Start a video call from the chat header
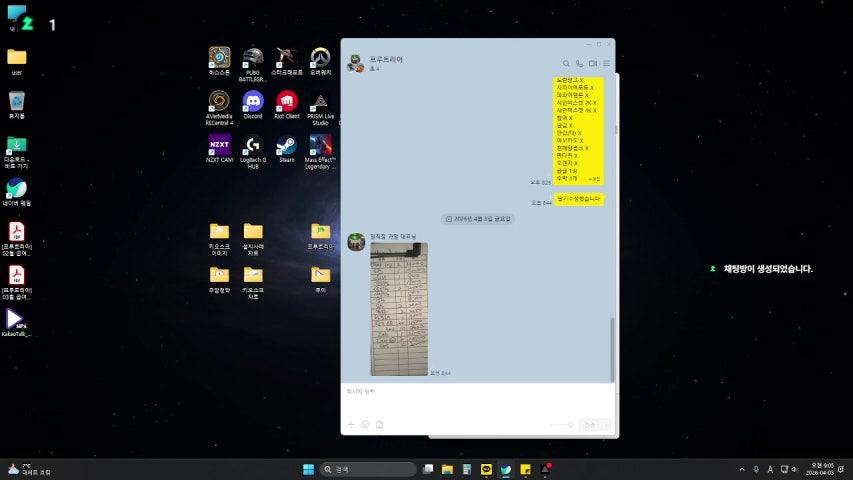Image resolution: width=853 pixels, height=480 pixels. (x=592, y=63)
